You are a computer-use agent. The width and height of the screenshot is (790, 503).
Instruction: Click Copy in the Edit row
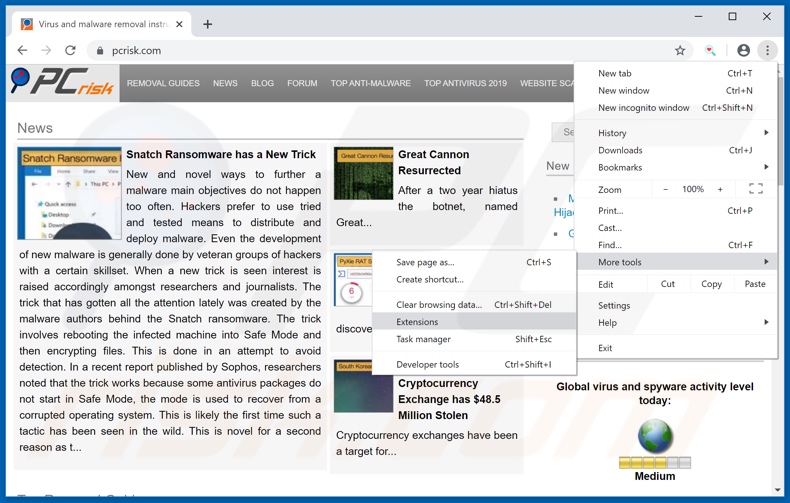tap(711, 284)
